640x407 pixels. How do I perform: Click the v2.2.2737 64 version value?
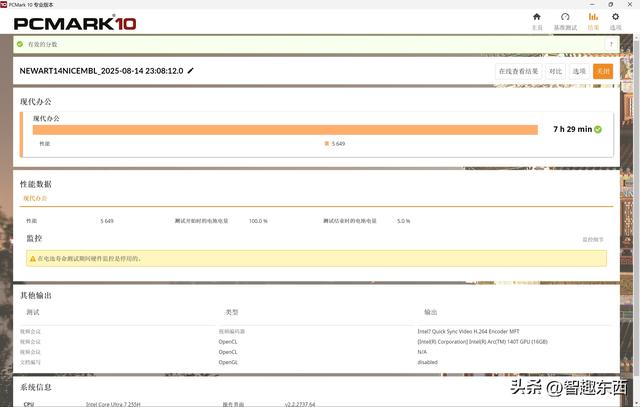click(300, 404)
